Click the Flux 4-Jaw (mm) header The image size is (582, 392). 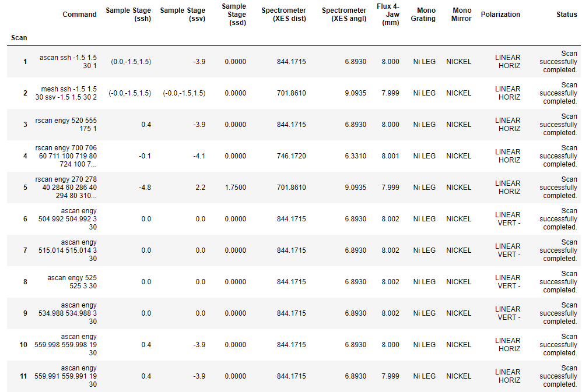coord(388,15)
